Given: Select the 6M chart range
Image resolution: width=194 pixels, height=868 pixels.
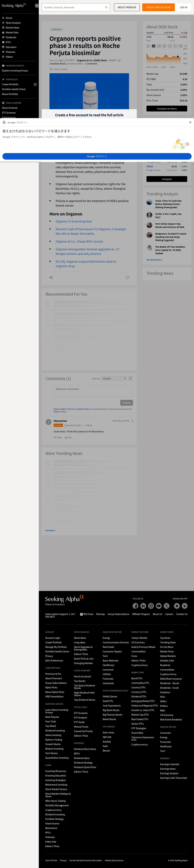Looking at the screenshot, I should click(164, 46).
